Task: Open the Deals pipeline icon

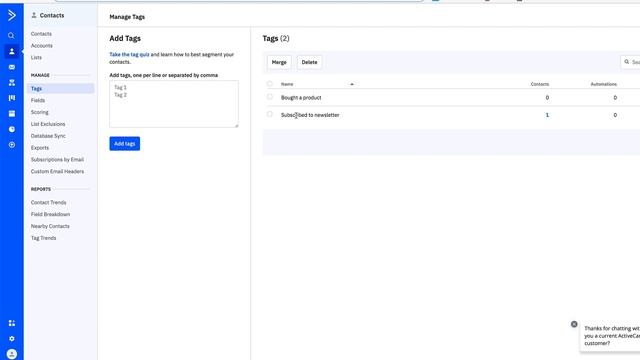Action: pyautogui.click(x=11, y=98)
